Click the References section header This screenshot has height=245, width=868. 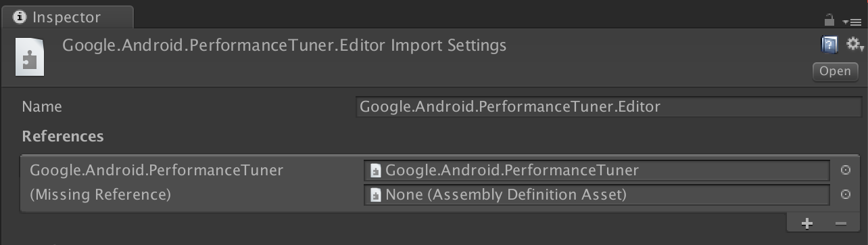[63, 136]
